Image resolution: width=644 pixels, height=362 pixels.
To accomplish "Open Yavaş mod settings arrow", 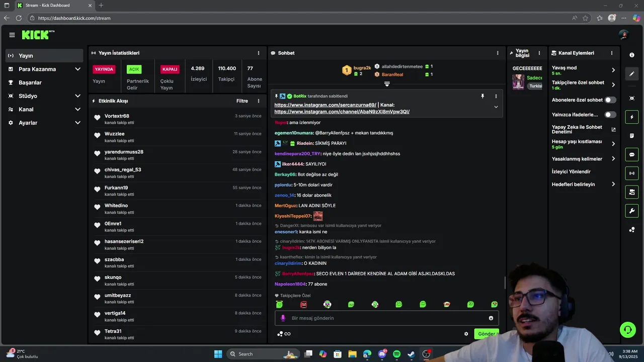I will (613, 70).
